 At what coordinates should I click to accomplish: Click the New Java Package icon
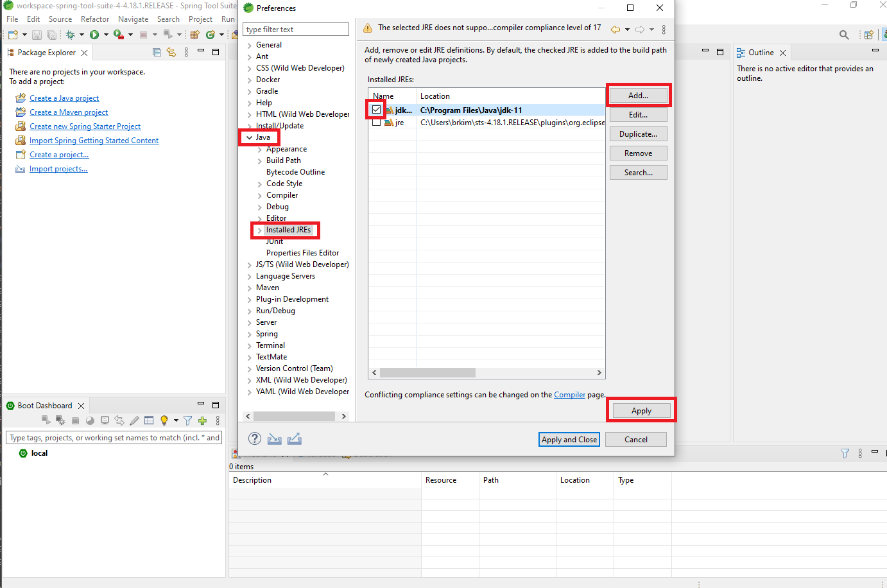(x=194, y=35)
